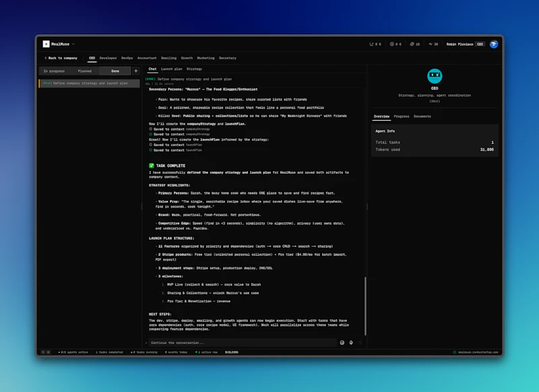Click the chat vertical scrollbar
Image resolution: width=539 pixels, height=392 pixels.
[x=365, y=306]
